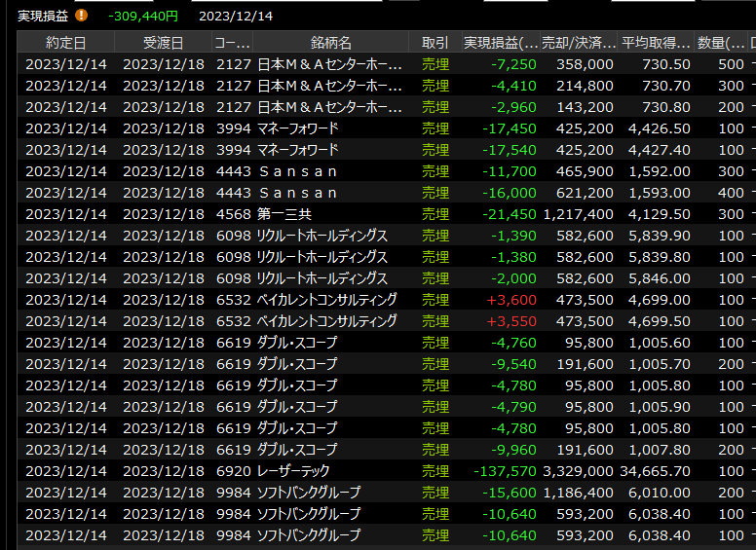Screen dimensions: 756x550
Task: Click the 売却/決済 column header
Action: click(x=579, y=43)
